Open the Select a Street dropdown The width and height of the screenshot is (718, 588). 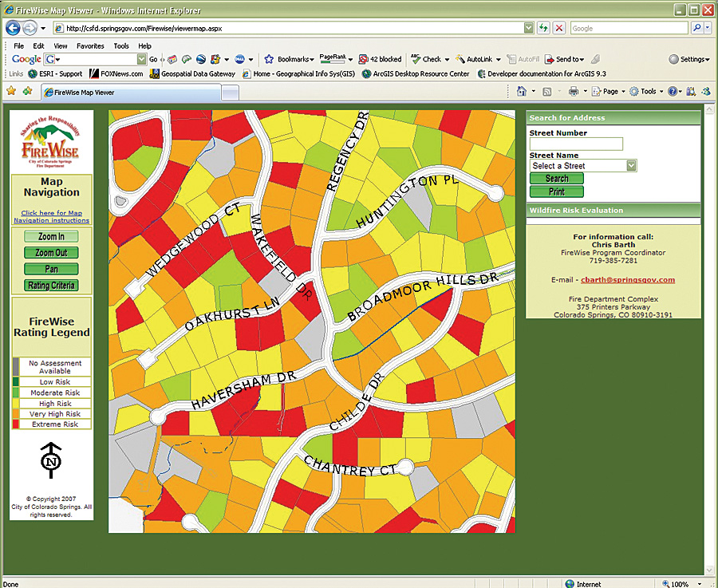[583, 166]
